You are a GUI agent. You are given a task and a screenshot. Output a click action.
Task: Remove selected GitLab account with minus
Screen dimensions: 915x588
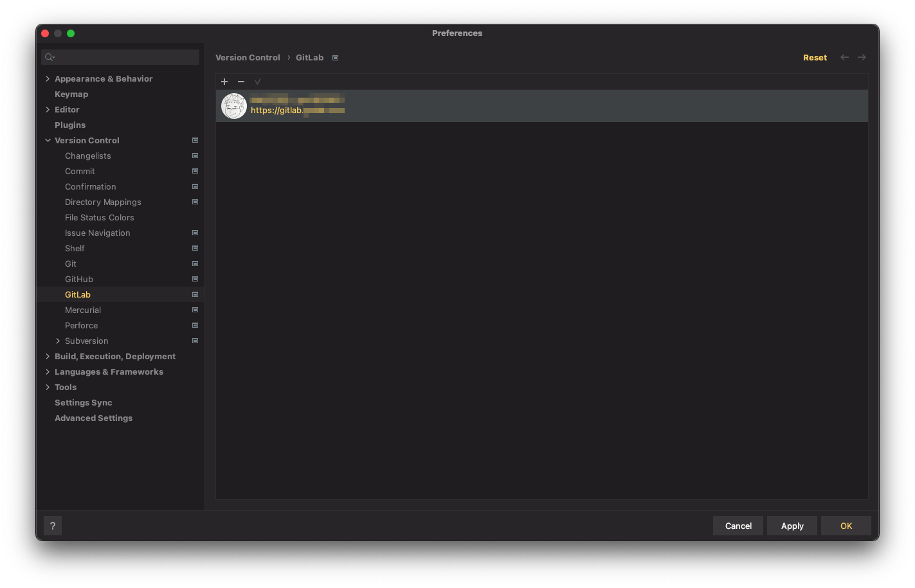pyautogui.click(x=241, y=82)
